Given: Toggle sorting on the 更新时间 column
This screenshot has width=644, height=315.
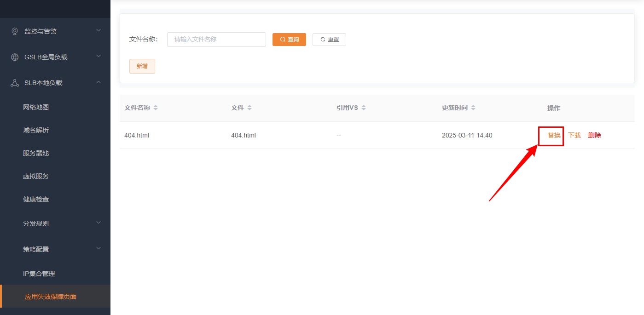Looking at the screenshot, I should [x=475, y=107].
